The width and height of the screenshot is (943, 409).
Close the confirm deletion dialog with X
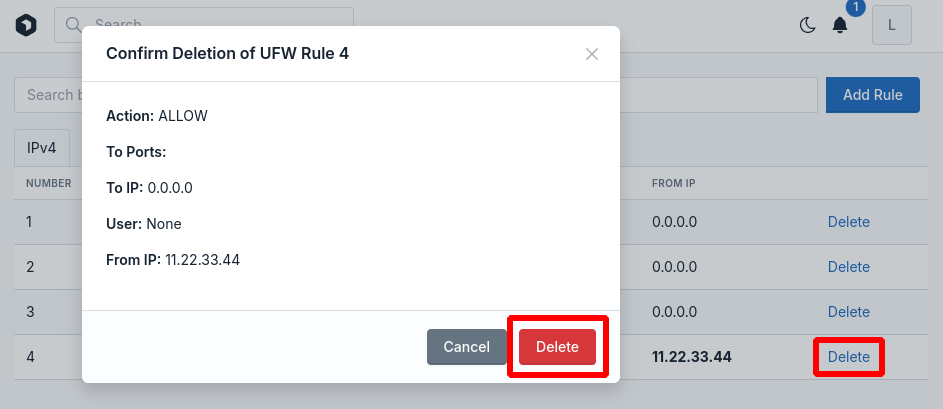(592, 54)
